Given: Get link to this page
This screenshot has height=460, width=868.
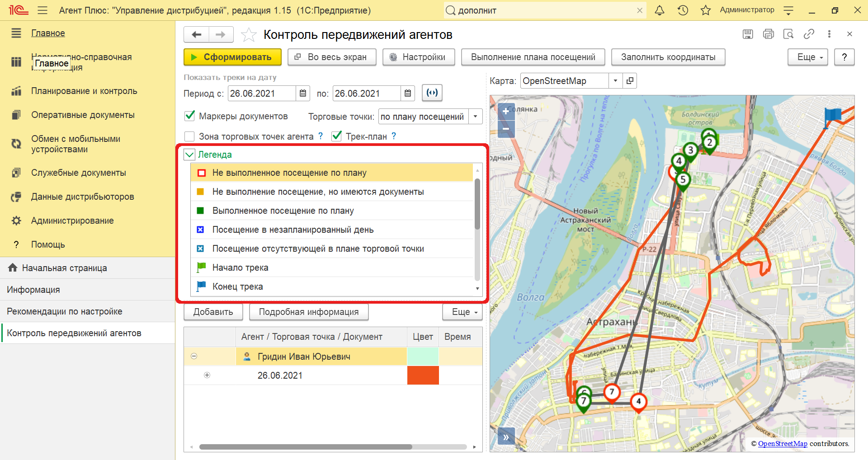Looking at the screenshot, I should click(x=809, y=34).
